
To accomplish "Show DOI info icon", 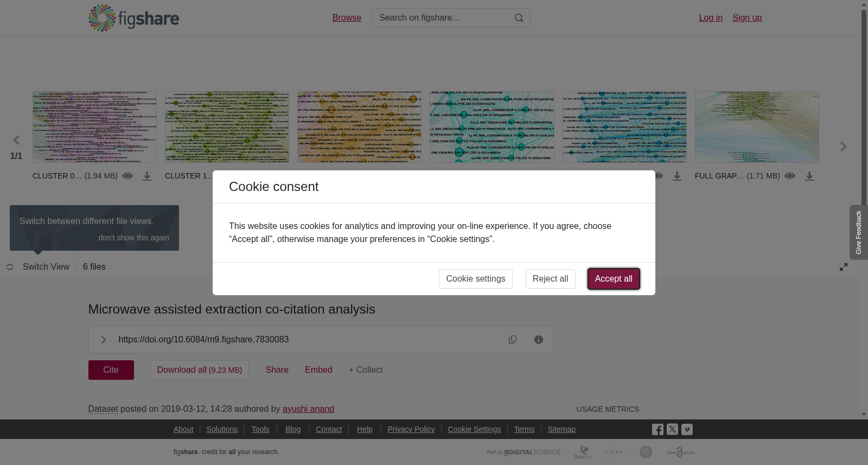I will [539, 340].
